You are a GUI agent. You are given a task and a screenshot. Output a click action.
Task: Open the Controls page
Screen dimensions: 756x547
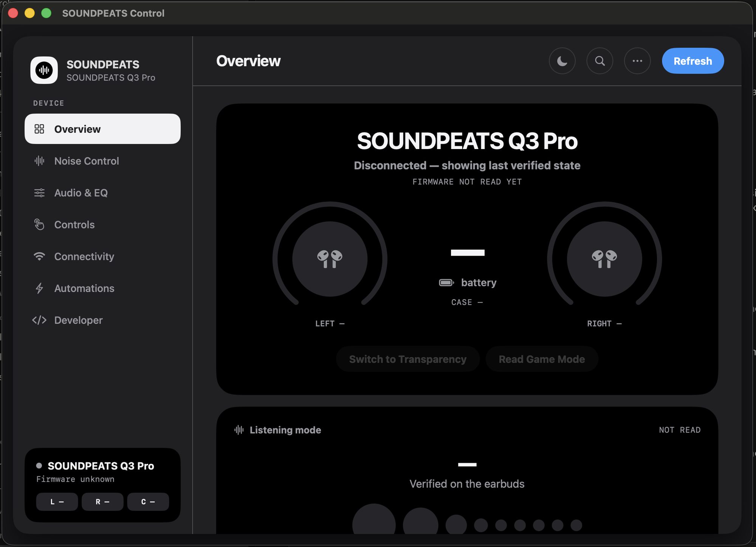(x=102, y=225)
